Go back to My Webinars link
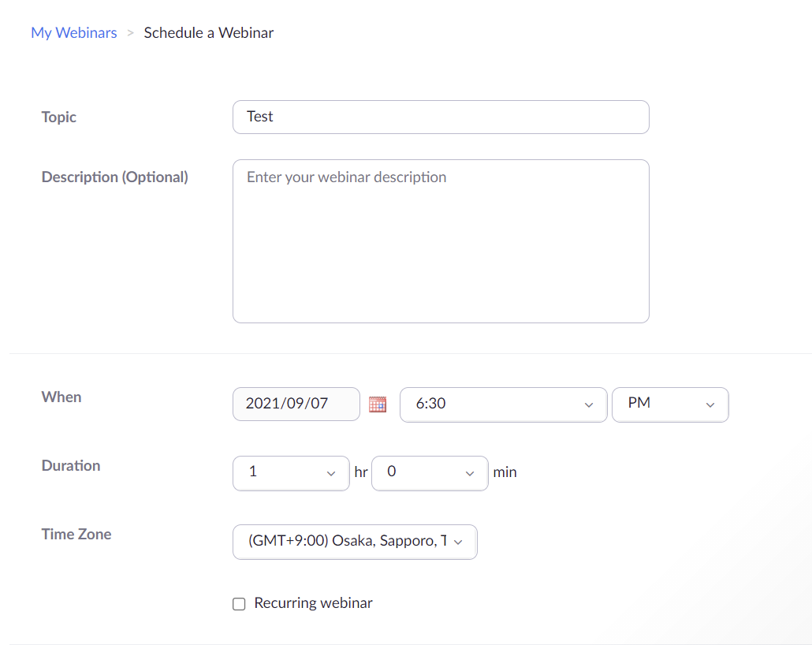The image size is (812, 645). point(74,32)
